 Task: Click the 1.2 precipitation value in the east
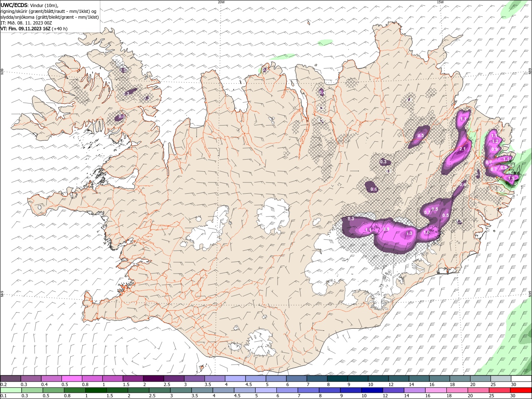495,142
